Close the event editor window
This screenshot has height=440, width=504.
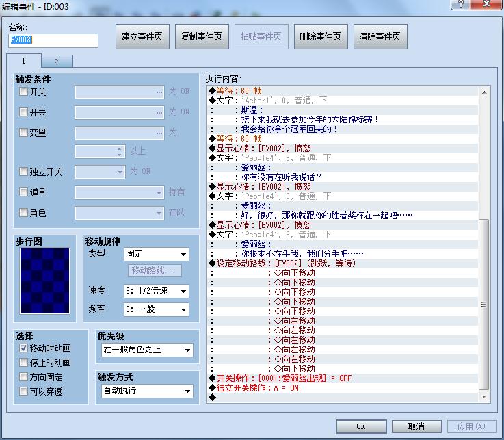click(x=486, y=4)
